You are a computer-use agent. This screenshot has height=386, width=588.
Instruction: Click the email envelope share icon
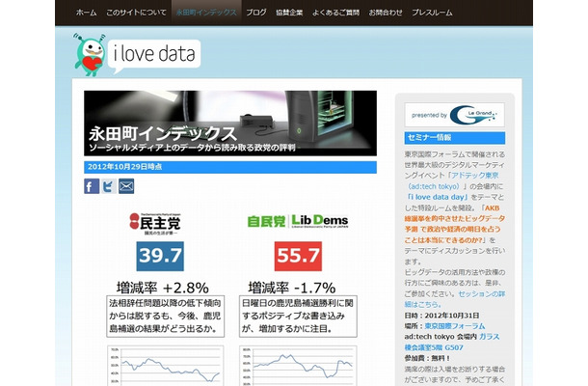(126, 186)
